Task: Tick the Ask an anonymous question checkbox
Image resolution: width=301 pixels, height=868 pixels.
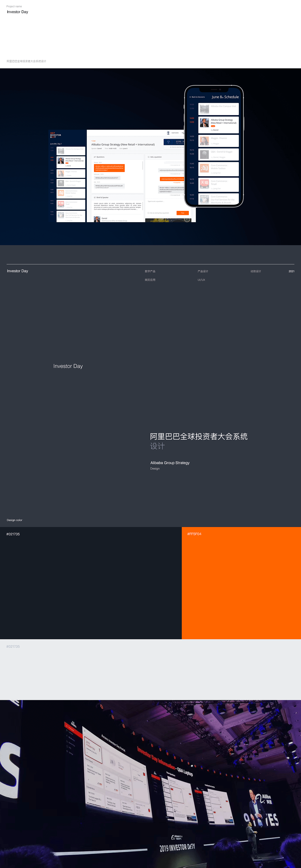Action: 148,213
